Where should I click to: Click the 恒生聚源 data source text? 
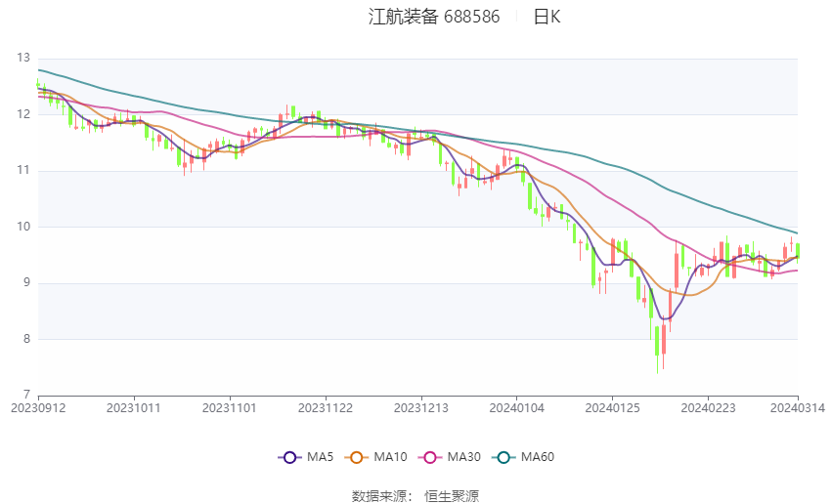(x=452, y=496)
